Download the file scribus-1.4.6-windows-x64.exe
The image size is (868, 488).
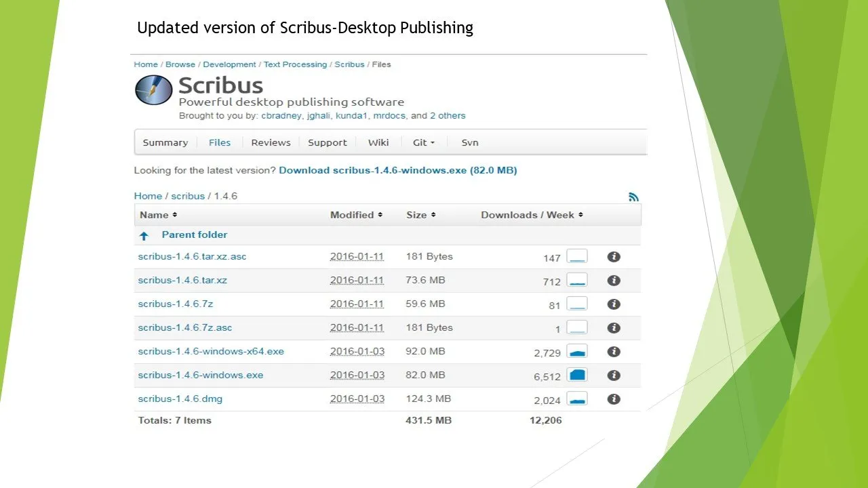point(211,351)
